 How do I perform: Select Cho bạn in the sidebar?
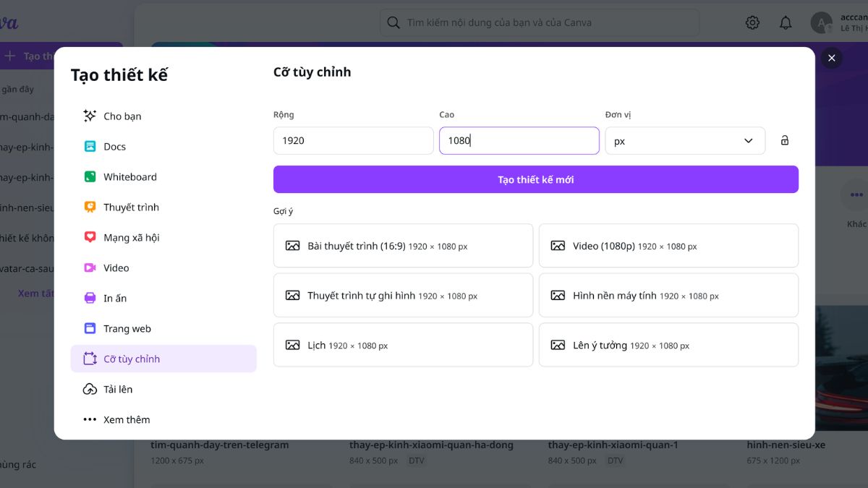click(x=163, y=116)
